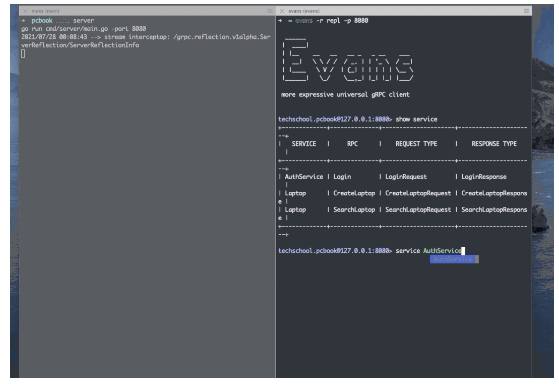559x384 pixels.
Task: Choose the AuthService autocomplete suggestion
Action: (454, 259)
